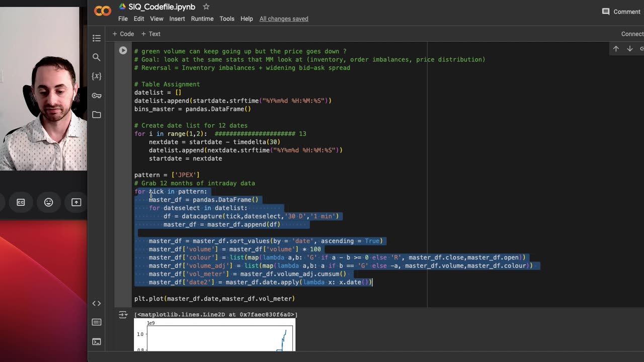Run the current code cell
This screenshot has height=362, width=644.
(x=123, y=50)
